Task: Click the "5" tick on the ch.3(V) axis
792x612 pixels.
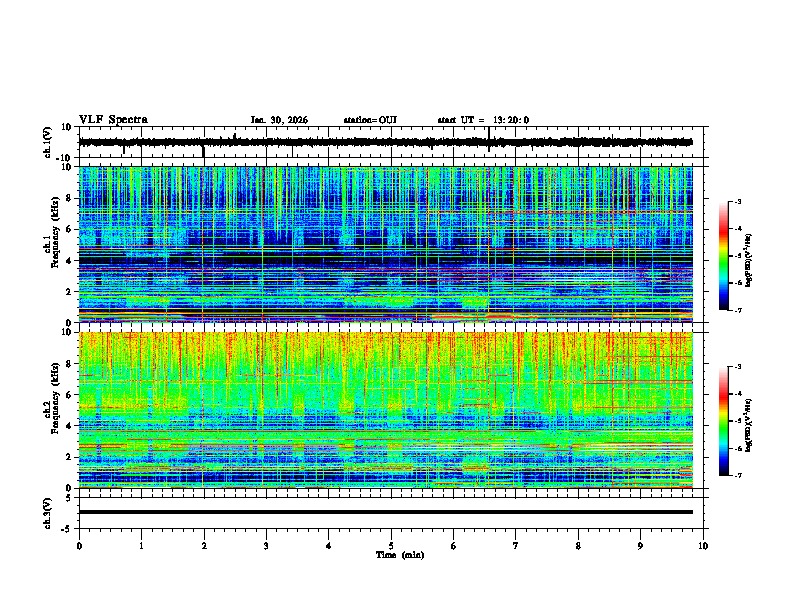Action: click(x=70, y=498)
